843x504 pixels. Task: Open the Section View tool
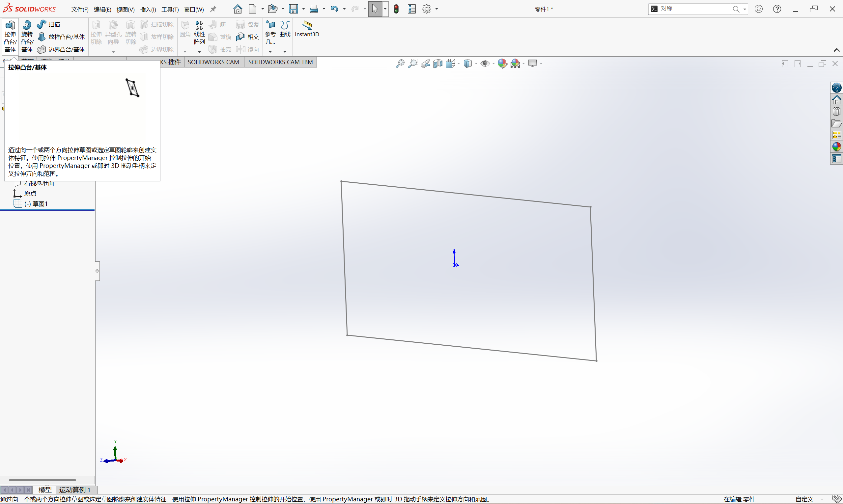437,64
